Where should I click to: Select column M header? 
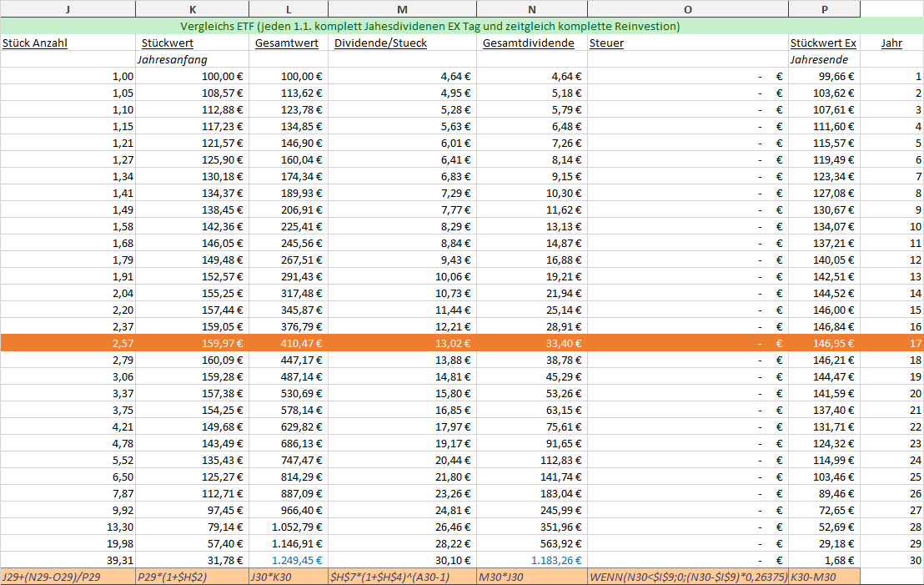[x=403, y=8]
